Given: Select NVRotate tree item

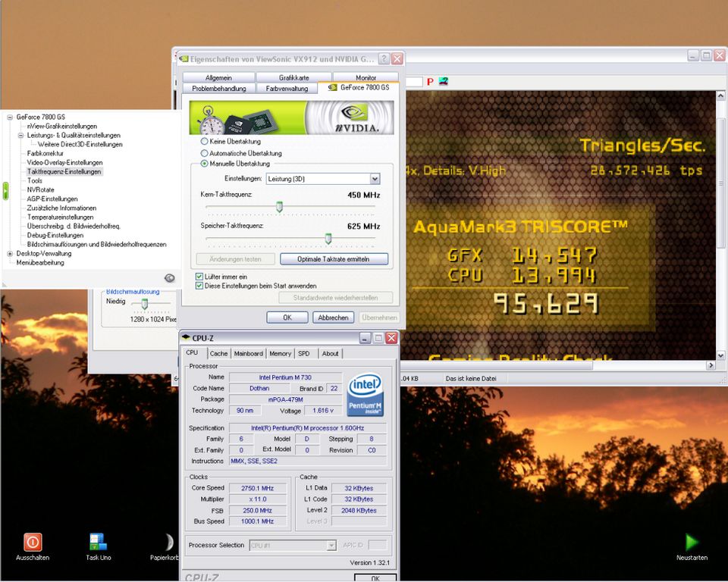Looking at the screenshot, I should pyautogui.click(x=40, y=189).
